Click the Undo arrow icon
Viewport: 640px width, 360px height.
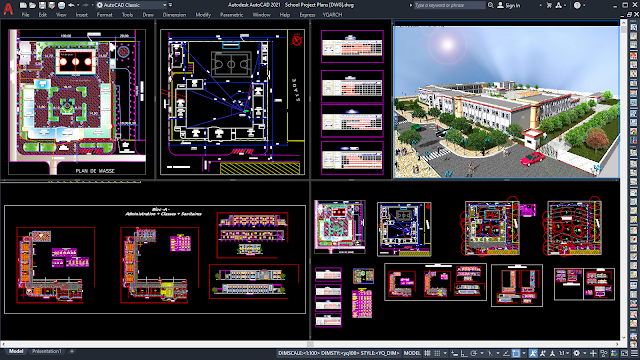(71, 5)
